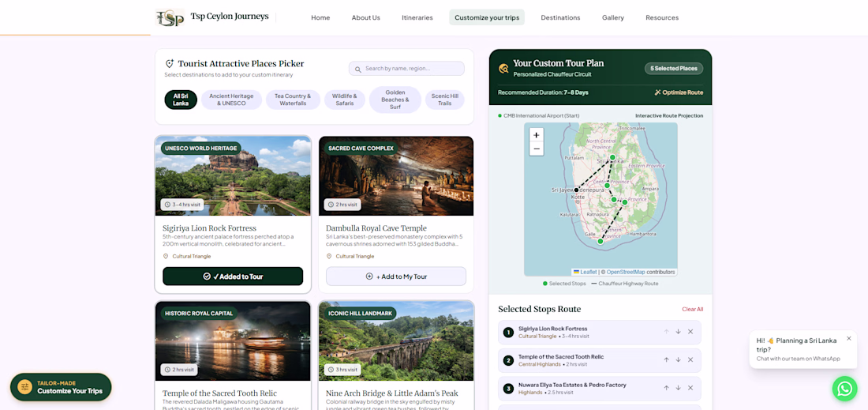Open the Temple of the Sacred Tooth Relic photo
This screenshot has width=868, height=410.
coord(233,340)
